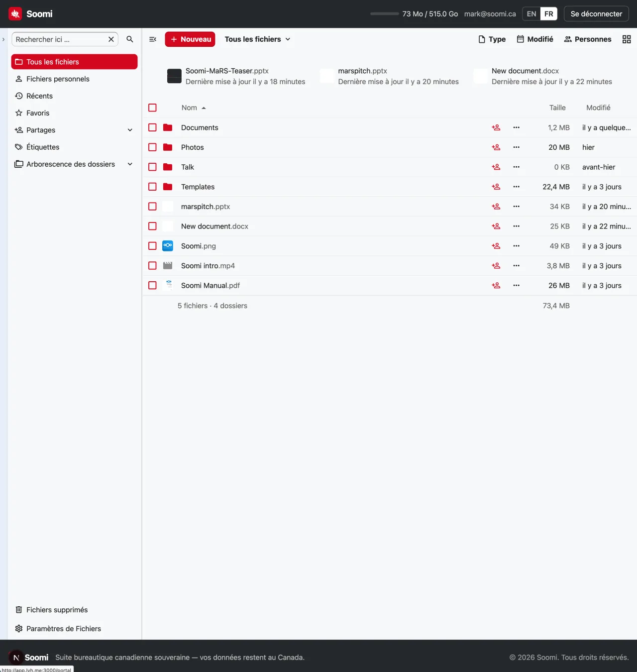Tick the marspitch.pptx checkbox
This screenshot has width=637, height=672.
coord(152,207)
